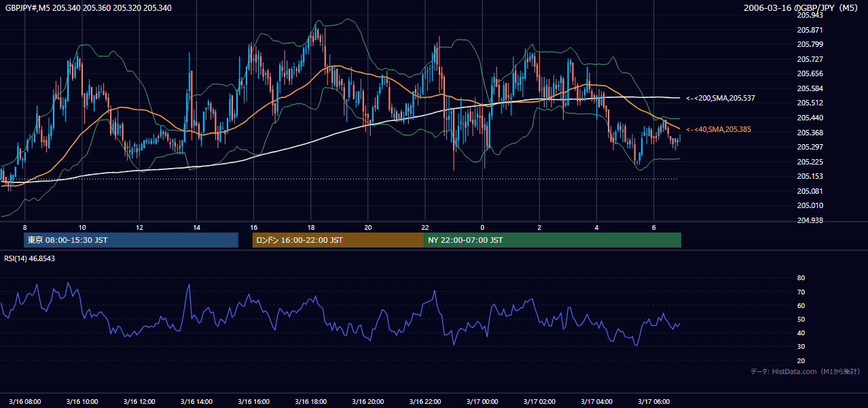Click the chart title '2006-03-16 のGBP/JPY（M5）'
The width and height of the screenshot is (868, 408).
(x=802, y=8)
